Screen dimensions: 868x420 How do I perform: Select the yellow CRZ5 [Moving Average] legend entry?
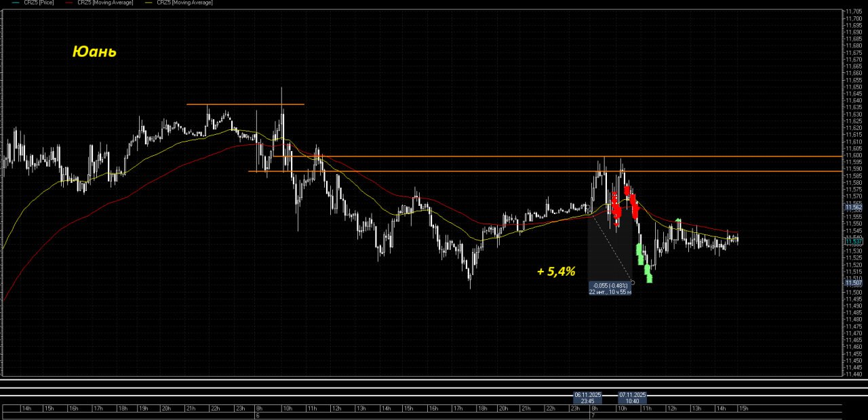[184, 3]
